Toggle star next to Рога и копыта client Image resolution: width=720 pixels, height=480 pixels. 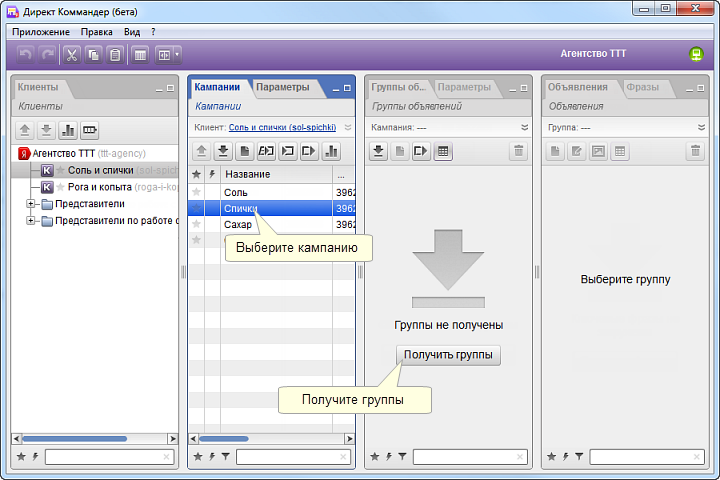click(60, 187)
